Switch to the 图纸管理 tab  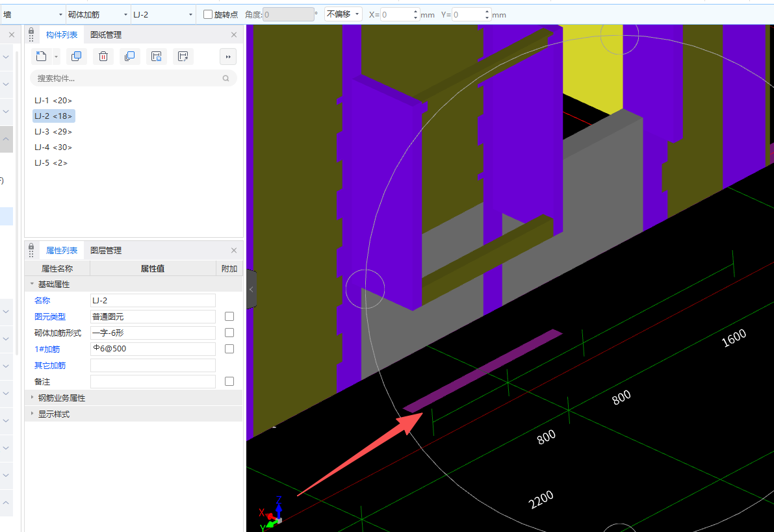106,34
